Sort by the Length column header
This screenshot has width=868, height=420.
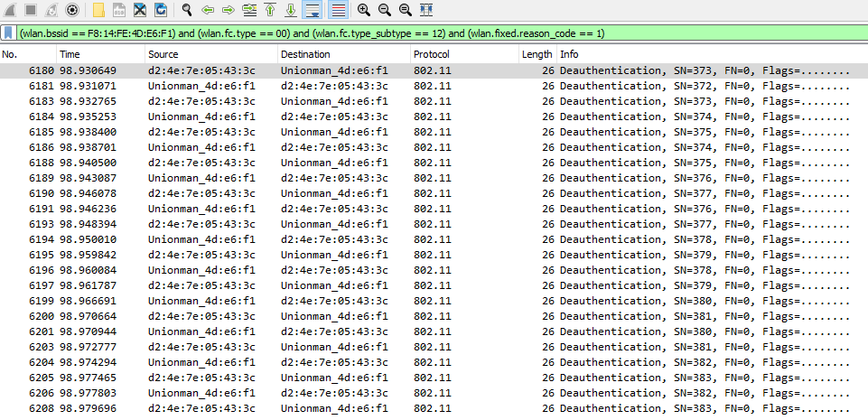click(x=538, y=54)
